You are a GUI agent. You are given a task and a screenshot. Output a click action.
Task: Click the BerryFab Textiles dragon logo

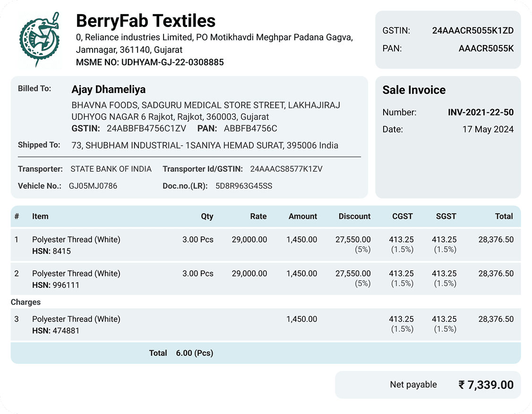click(40, 40)
